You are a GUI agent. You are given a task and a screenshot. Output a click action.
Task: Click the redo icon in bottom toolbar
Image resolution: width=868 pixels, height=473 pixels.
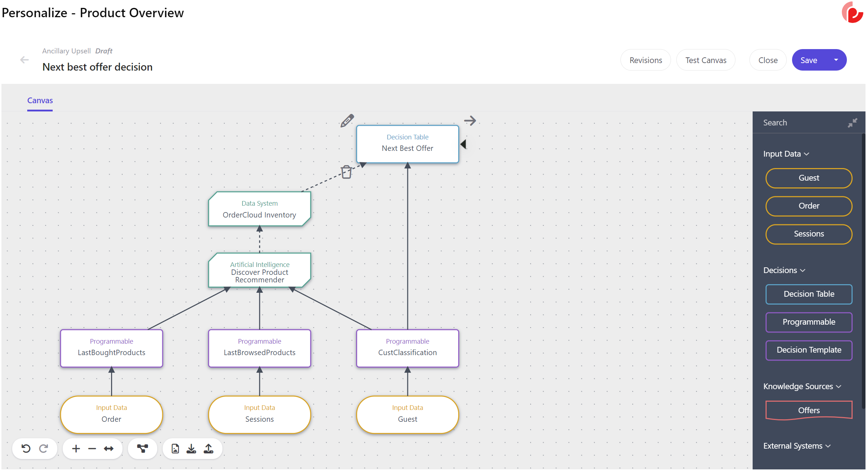[44, 448]
